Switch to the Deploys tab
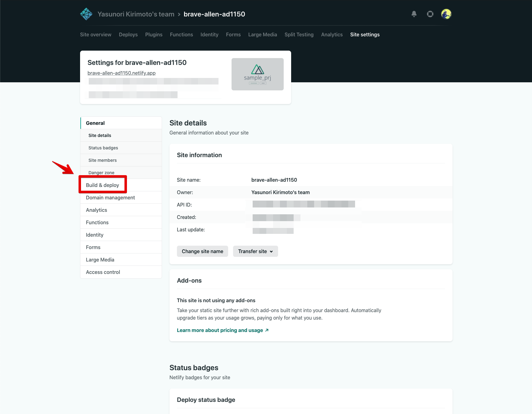 pyautogui.click(x=128, y=34)
